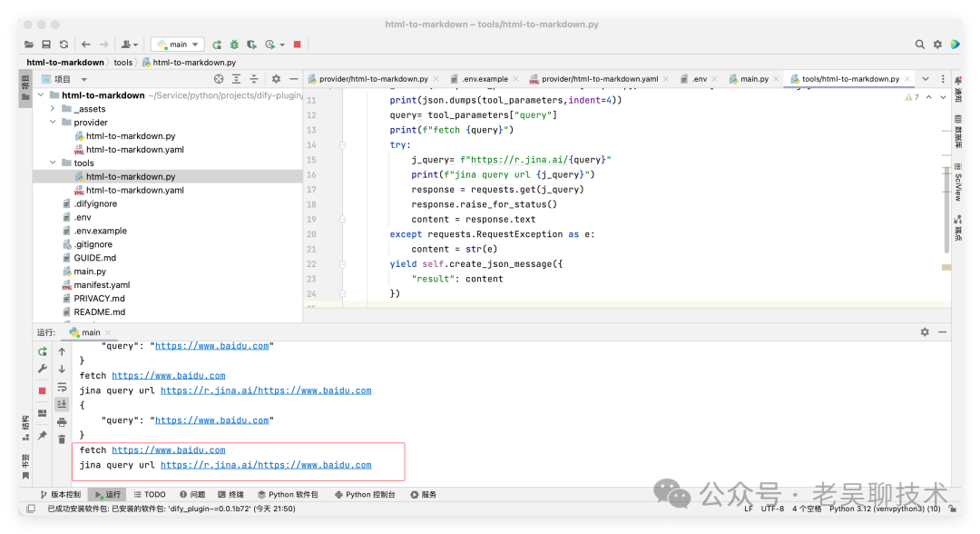Switch to provider/html-to-markdown.py tab
Viewport: 980px width, 534px height.
(373, 79)
